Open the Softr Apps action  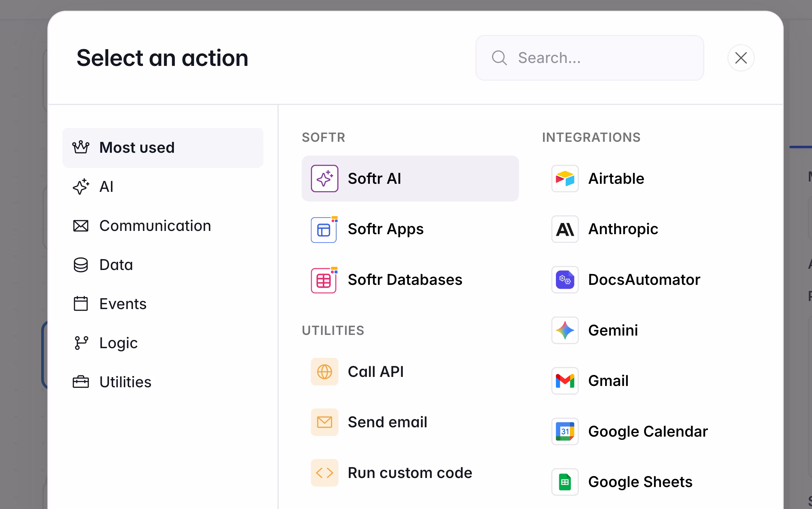pos(385,229)
